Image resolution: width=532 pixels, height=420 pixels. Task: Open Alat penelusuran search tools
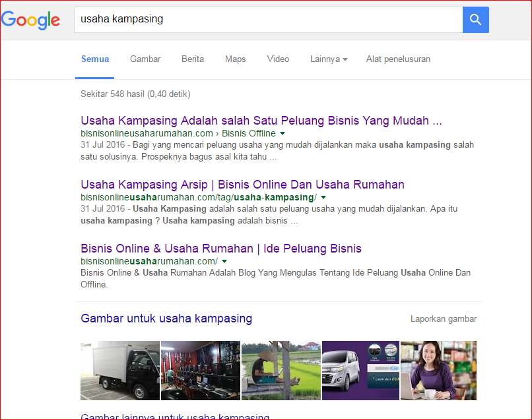(x=398, y=59)
